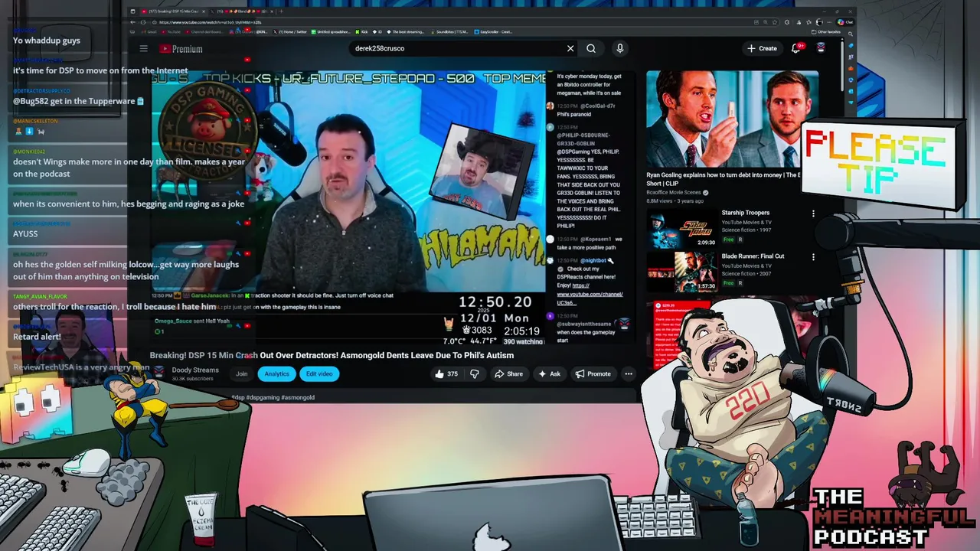Click the Promote button
The width and height of the screenshot is (980, 551).
pos(593,373)
